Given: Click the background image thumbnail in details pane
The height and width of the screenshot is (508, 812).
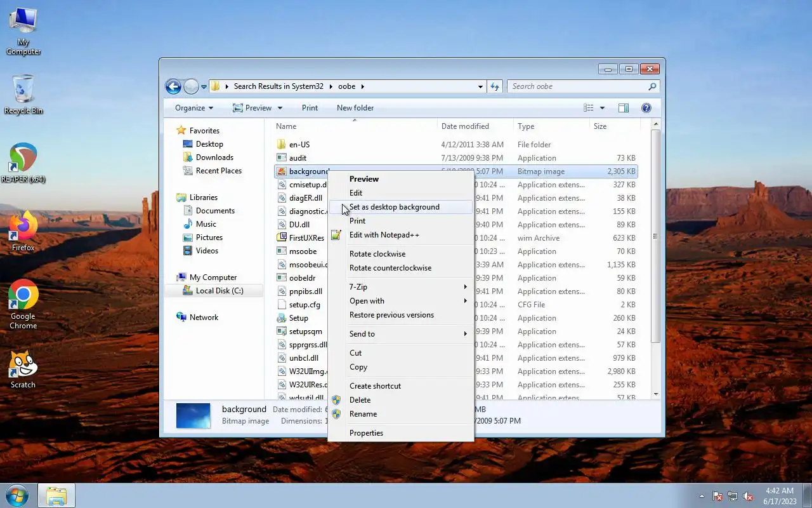Looking at the screenshot, I should click(193, 415).
